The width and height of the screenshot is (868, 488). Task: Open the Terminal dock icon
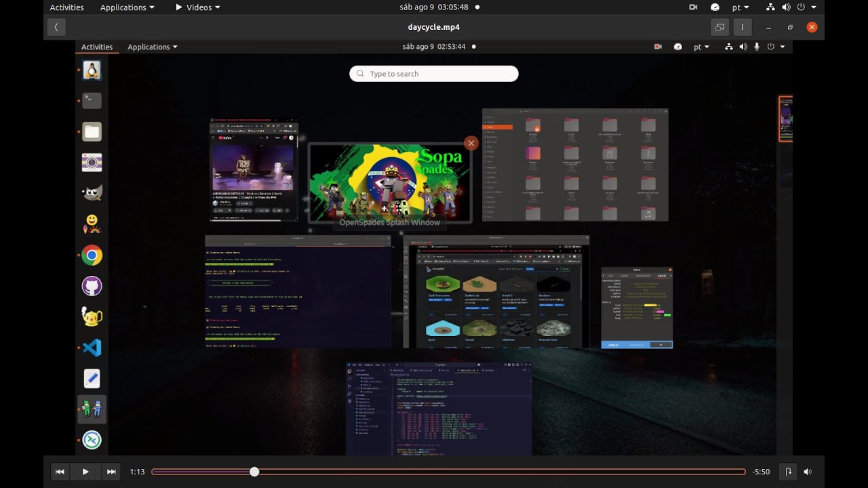[x=92, y=101]
